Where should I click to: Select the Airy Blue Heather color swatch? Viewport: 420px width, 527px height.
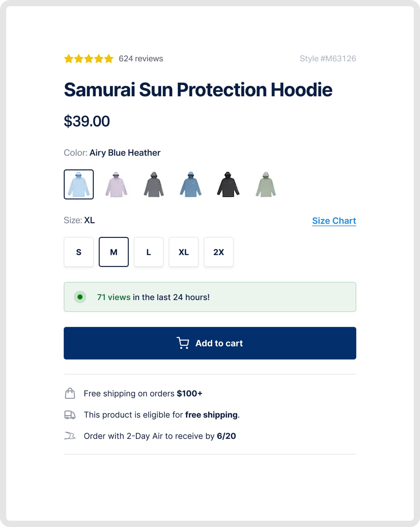click(x=78, y=184)
